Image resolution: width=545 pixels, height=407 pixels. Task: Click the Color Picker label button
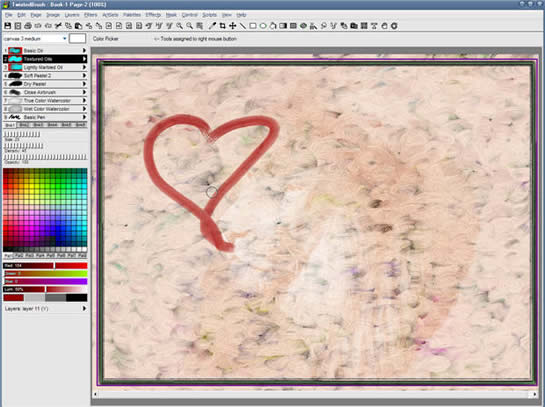(106, 39)
